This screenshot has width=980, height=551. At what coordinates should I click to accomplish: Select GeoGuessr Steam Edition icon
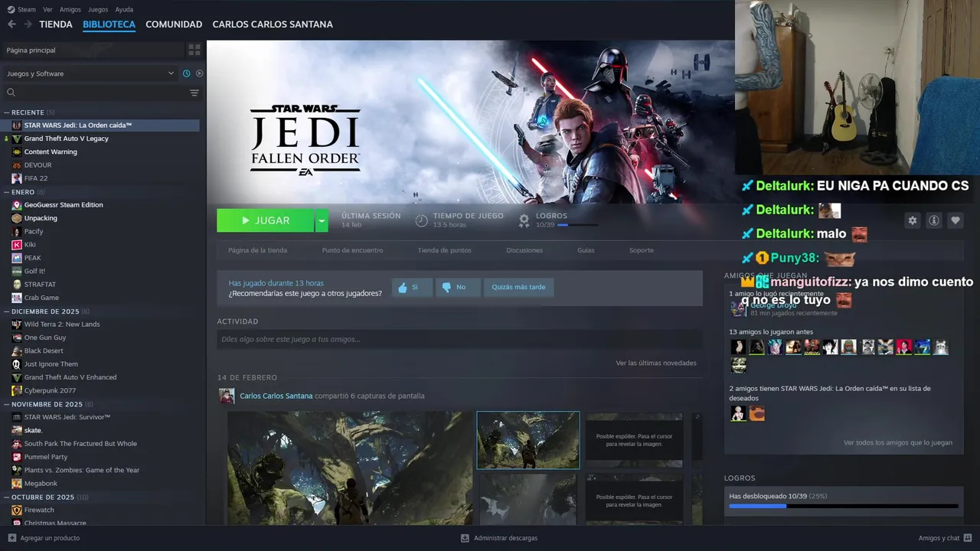click(17, 205)
